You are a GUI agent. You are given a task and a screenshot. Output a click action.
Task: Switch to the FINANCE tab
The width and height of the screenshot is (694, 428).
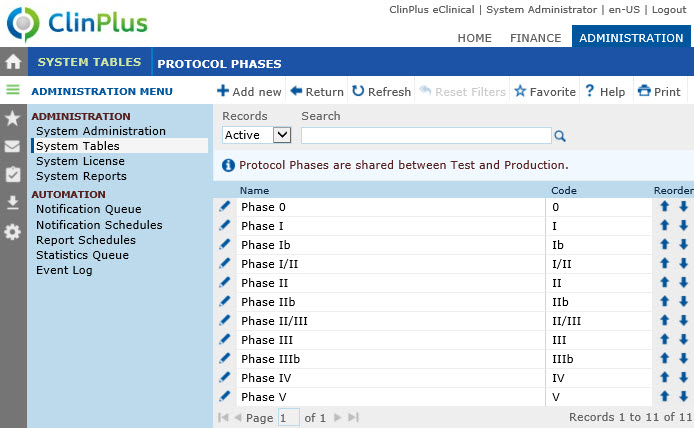click(535, 38)
